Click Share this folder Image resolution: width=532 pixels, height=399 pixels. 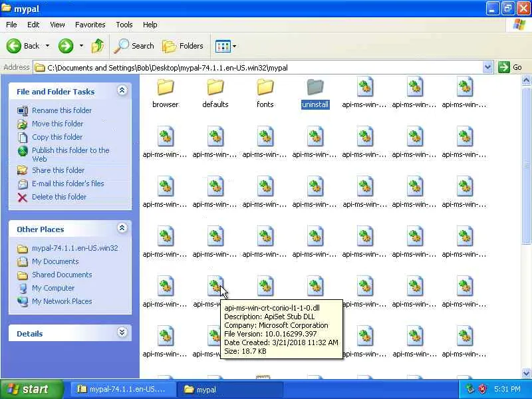[x=58, y=170]
